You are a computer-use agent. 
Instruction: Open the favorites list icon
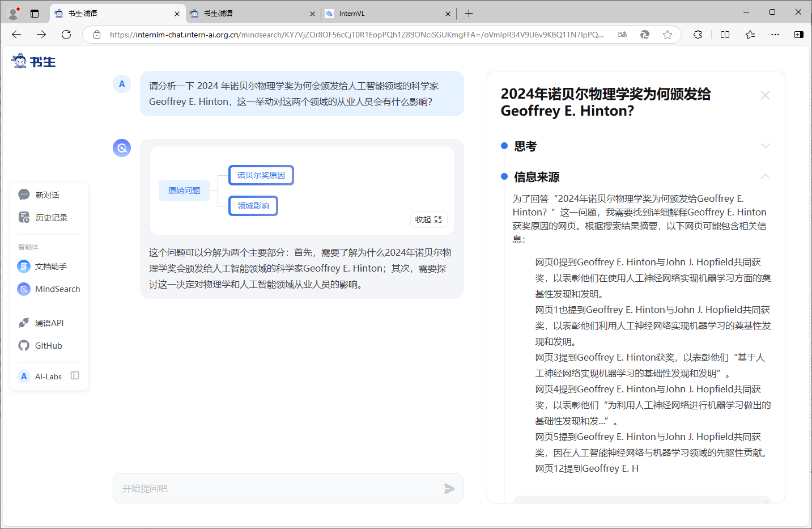click(x=750, y=35)
